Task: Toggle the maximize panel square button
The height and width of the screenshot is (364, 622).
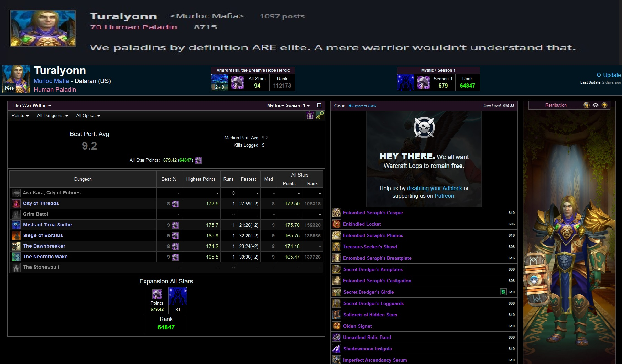Action: pos(319,105)
